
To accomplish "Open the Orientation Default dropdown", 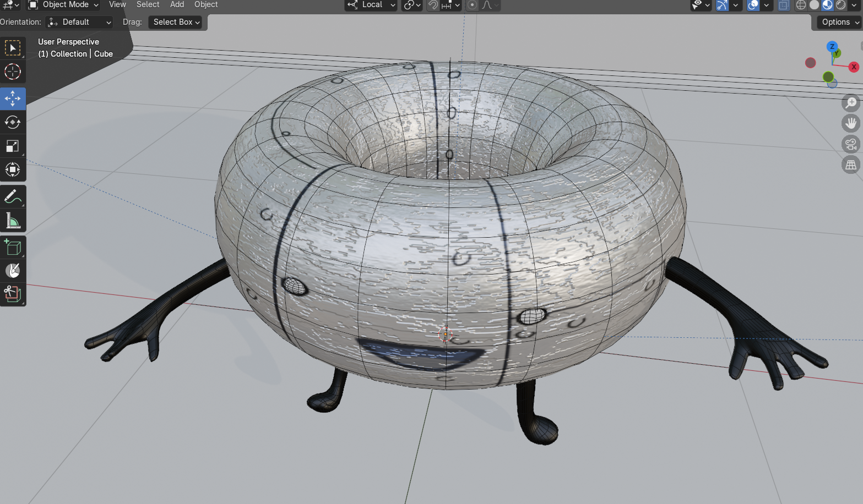I will (x=79, y=22).
